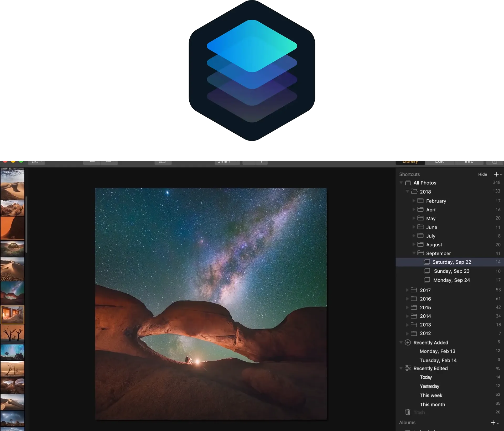Click the Trash bin icon

pyautogui.click(x=408, y=412)
